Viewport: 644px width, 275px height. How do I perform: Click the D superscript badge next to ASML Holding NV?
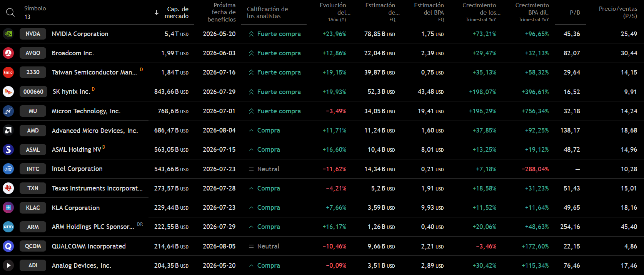click(x=104, y=147)
